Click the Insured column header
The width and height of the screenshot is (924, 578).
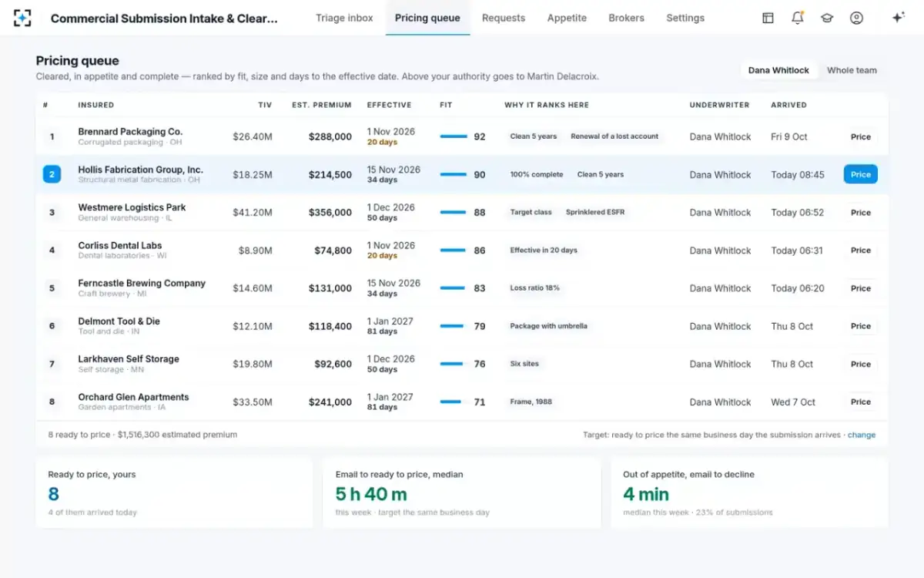[95, 105]
